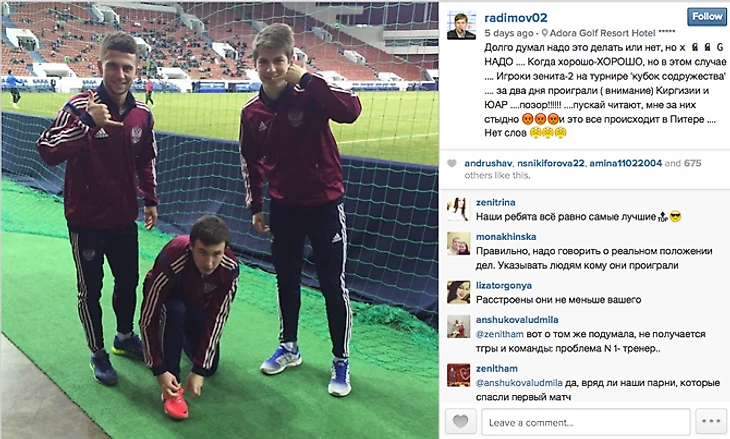Open nsnikiforova22's profile from likes
730x439 pixels.
(550, 163)
